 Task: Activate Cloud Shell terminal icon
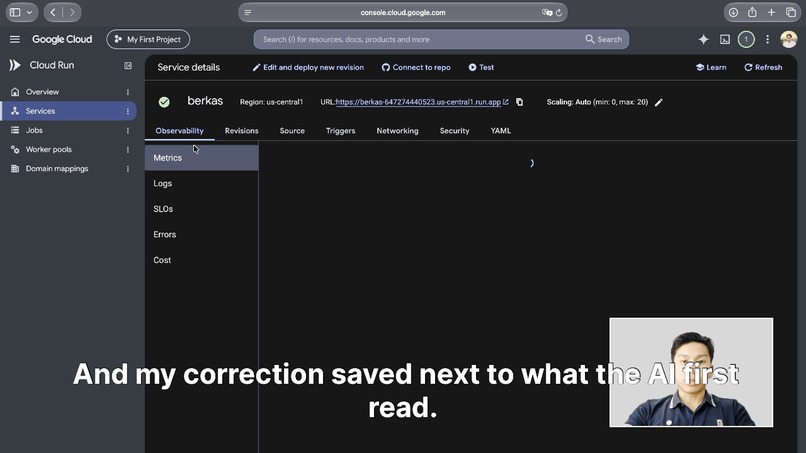coord(725,39)
